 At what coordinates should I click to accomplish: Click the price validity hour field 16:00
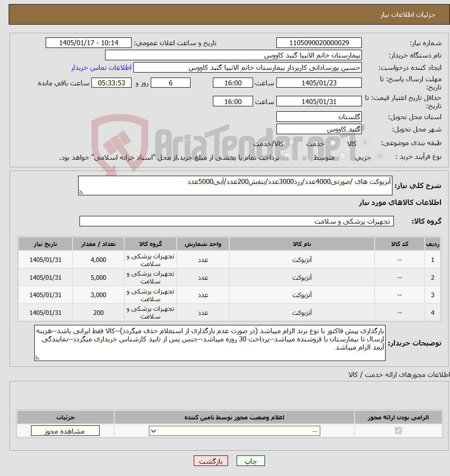coord(233,101)
